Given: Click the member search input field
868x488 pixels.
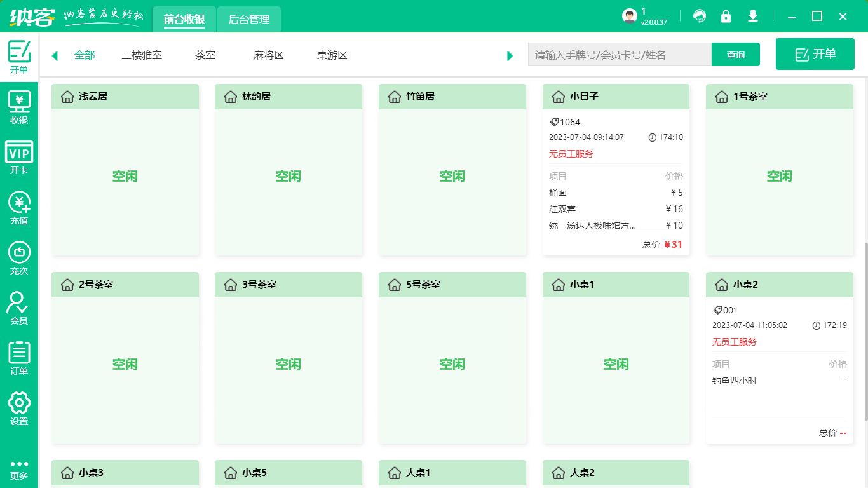Looking at the screenshot, I should (620, 55).
